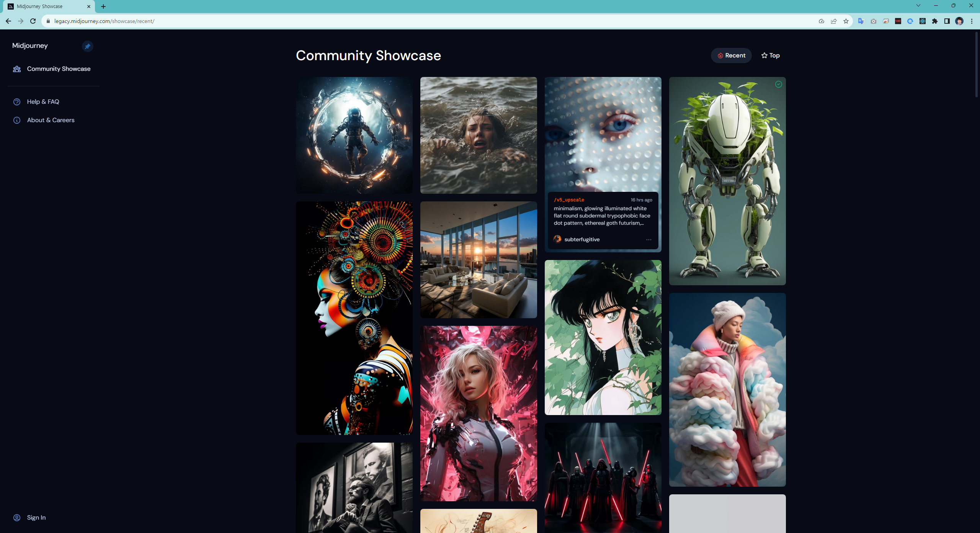The width and height of the screenshot is (980, 533).
Task: Switch to the Top tab
Action: pos(770,56)
